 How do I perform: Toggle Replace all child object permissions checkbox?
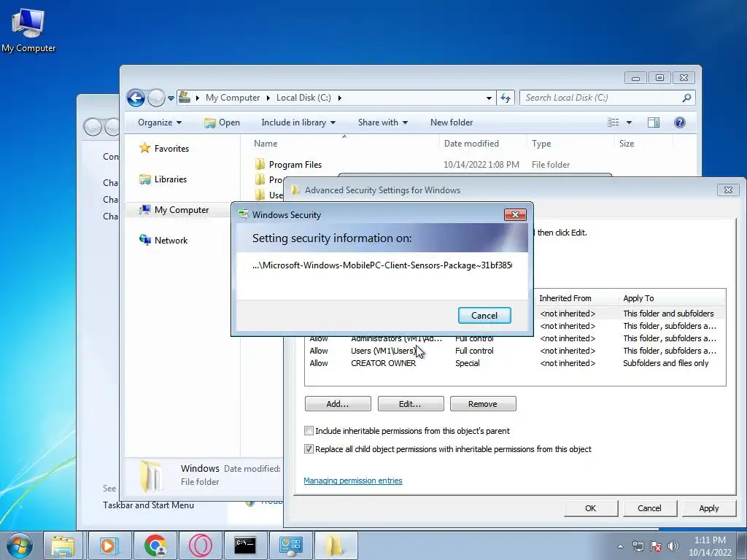[309, 449]
